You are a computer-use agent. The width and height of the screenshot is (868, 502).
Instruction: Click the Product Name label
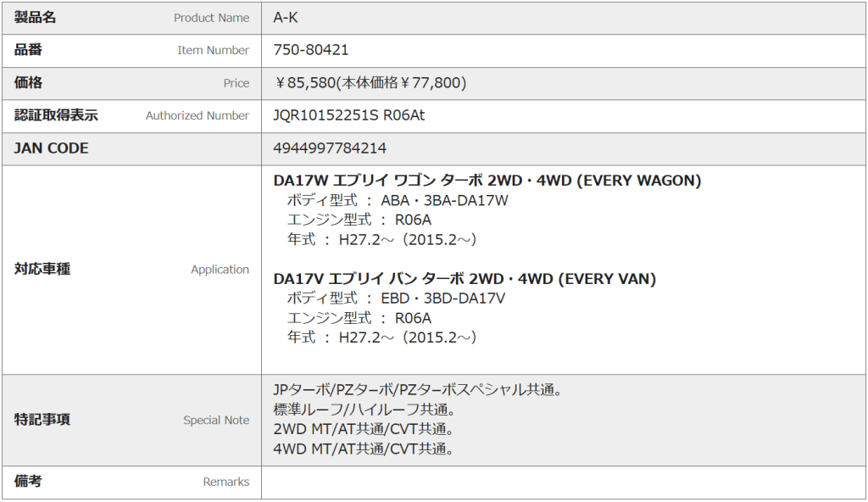click(211, 18)
